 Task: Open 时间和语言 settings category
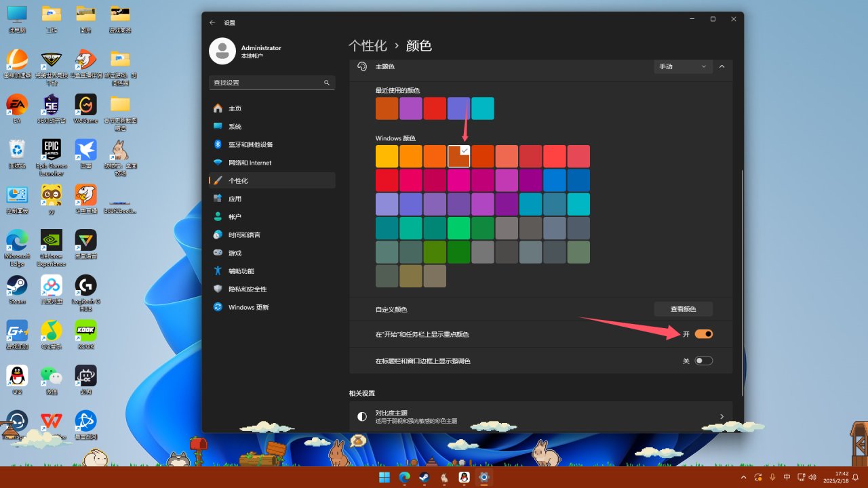[x=272, y=235]
